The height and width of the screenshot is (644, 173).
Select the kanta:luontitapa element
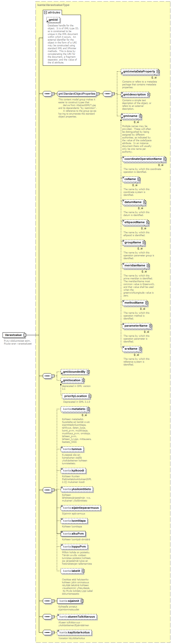[x=74, y=521]
